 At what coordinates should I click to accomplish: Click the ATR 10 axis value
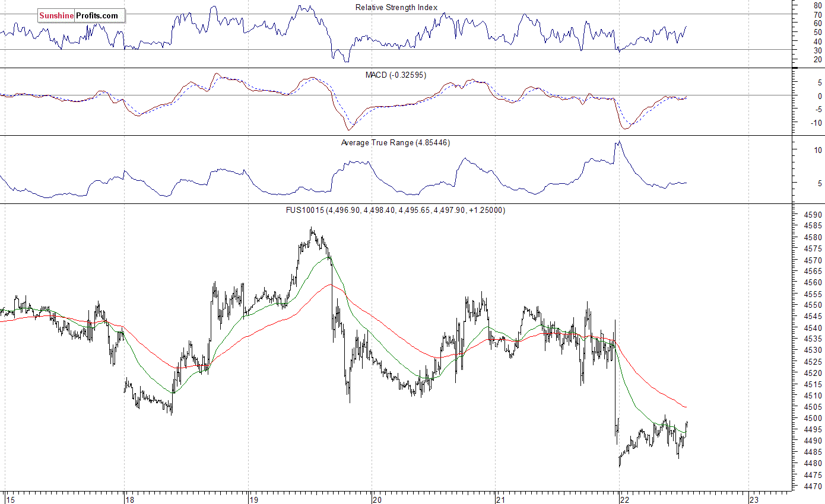click(x=817, y=151)
